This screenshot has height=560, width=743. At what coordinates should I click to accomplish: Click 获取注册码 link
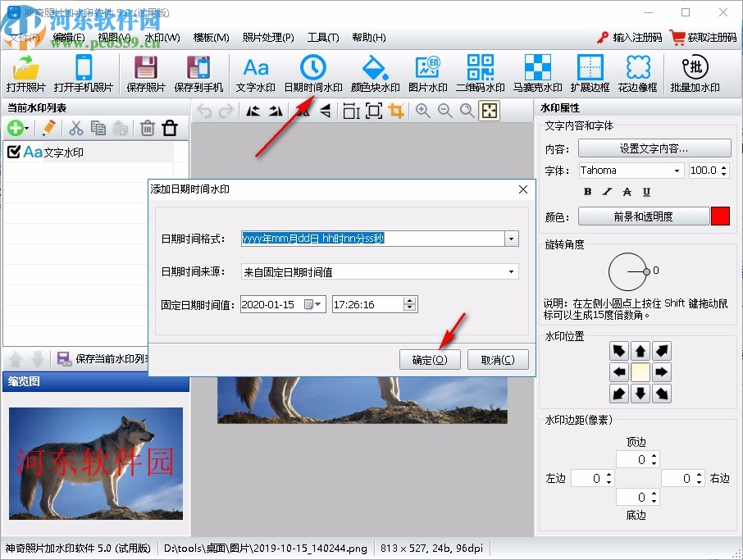pos(704,38)
